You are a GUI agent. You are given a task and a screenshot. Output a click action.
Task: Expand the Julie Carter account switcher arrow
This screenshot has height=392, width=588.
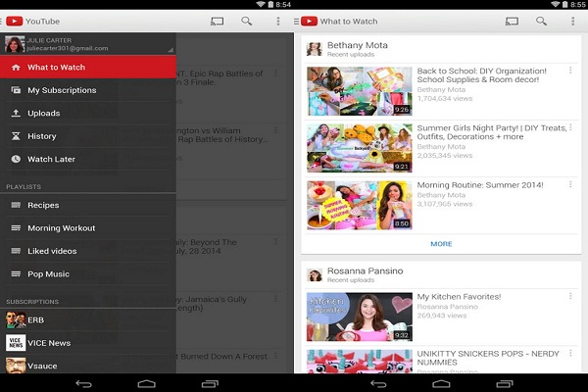tap(171, 50)
